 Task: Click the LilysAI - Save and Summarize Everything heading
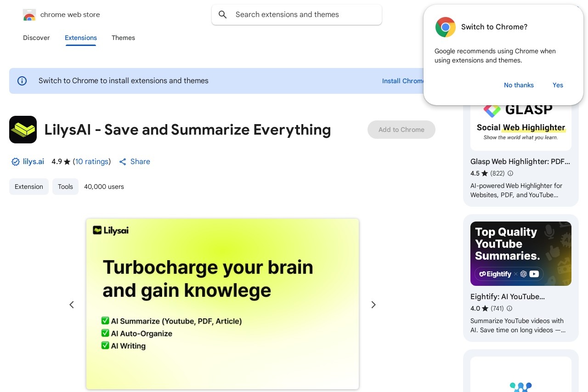[187, 130]
